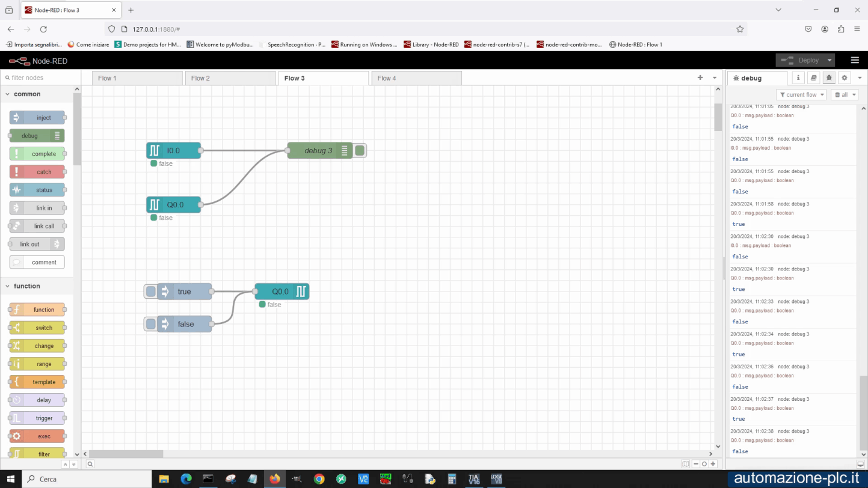The width and height of the screenshot is (868, 488).
Task: Pick the exec node in the palette
Action: tap(37, 436)
